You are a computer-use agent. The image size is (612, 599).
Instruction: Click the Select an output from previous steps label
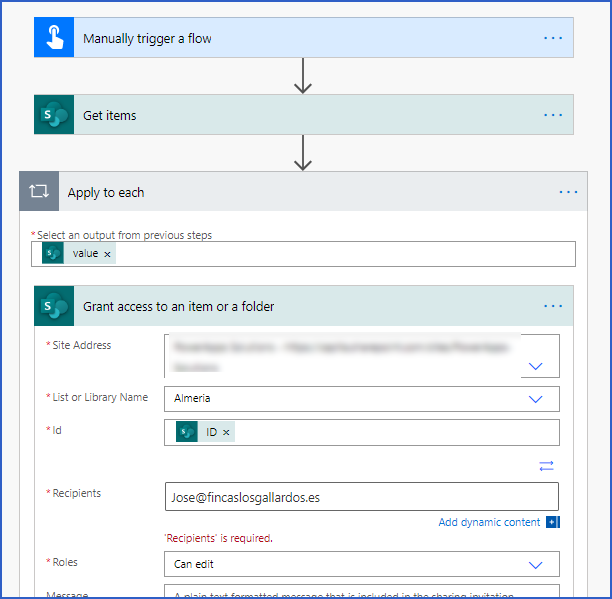coord(124,235)
